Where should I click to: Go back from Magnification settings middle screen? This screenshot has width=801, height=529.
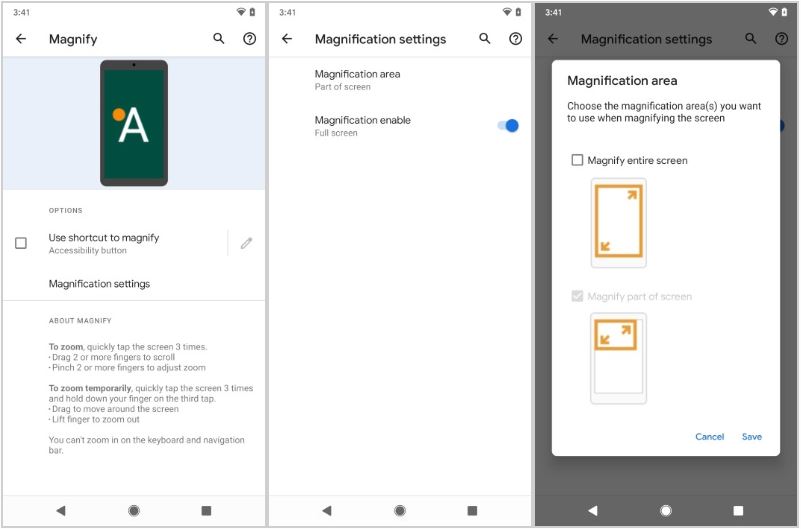(x=287, y=39)
